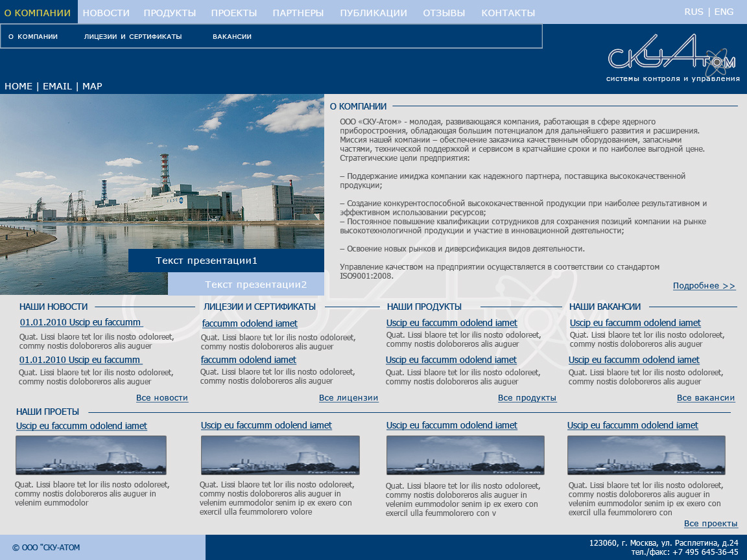Click the first project's cooling tower thumbnail

coord(91,455)
